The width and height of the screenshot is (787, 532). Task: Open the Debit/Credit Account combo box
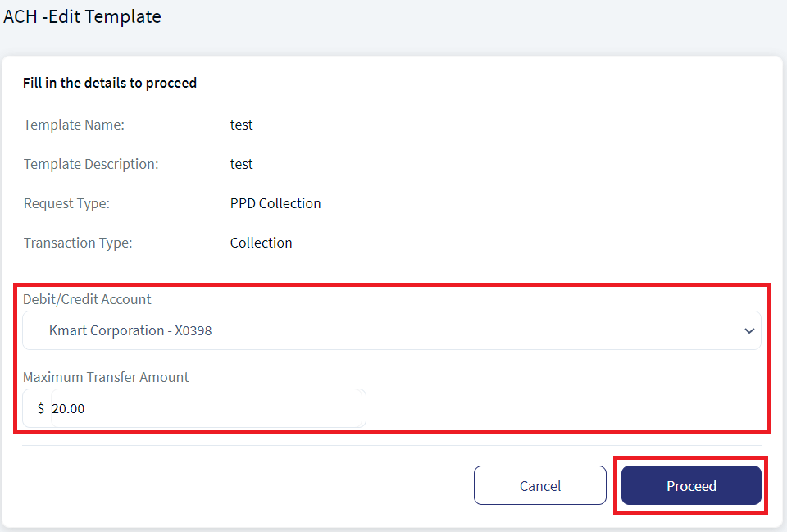pyautogui.click(x=392, y=330)
